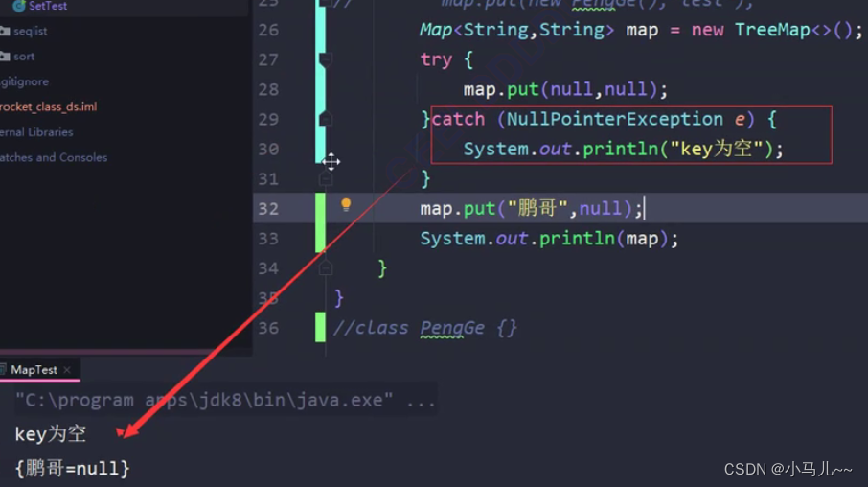Click the fold end marker on line 34

click(327, 268)
